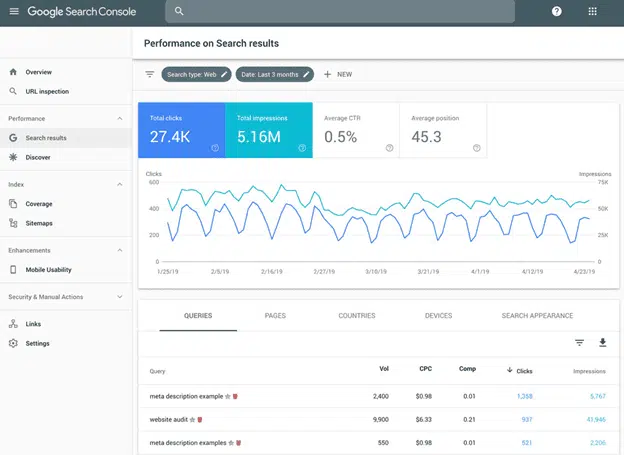The image size is (624, 455).
Task: Open Overview in sidebar
Action: pos(39,72)
